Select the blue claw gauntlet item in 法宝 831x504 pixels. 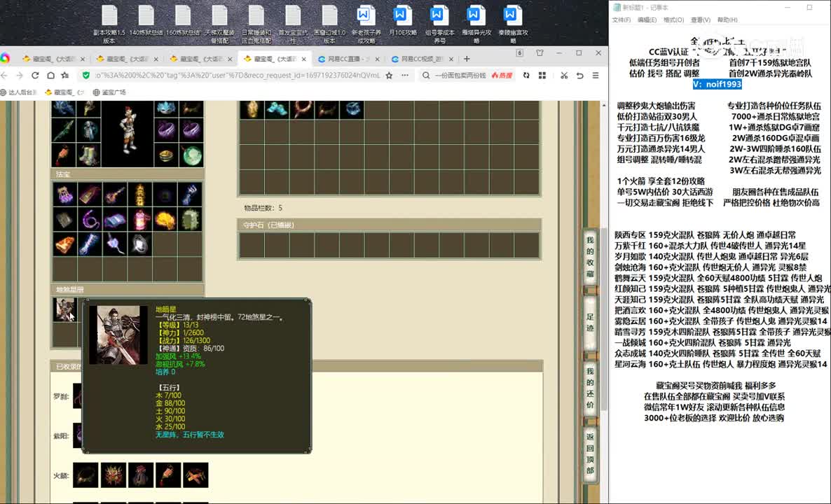[x=191, y=195]
